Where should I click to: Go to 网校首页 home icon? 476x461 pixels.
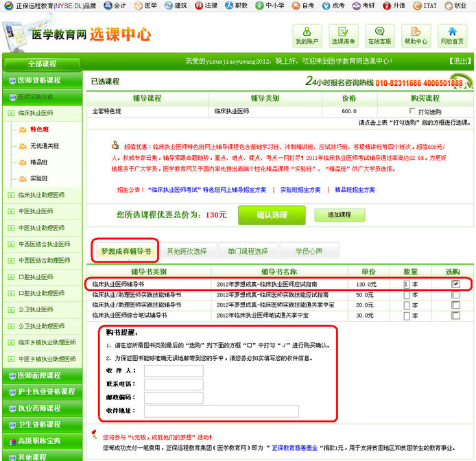point(451,36)
